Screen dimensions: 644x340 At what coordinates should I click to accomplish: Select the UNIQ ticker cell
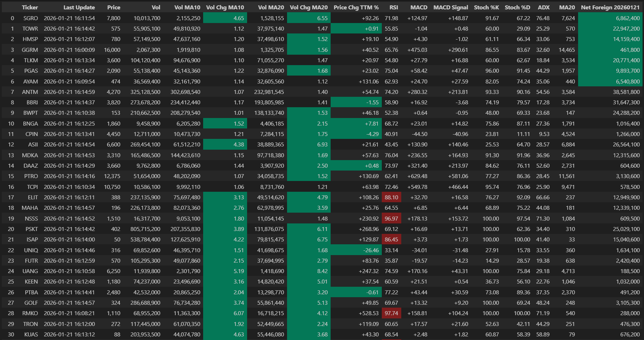click(31, 250)
